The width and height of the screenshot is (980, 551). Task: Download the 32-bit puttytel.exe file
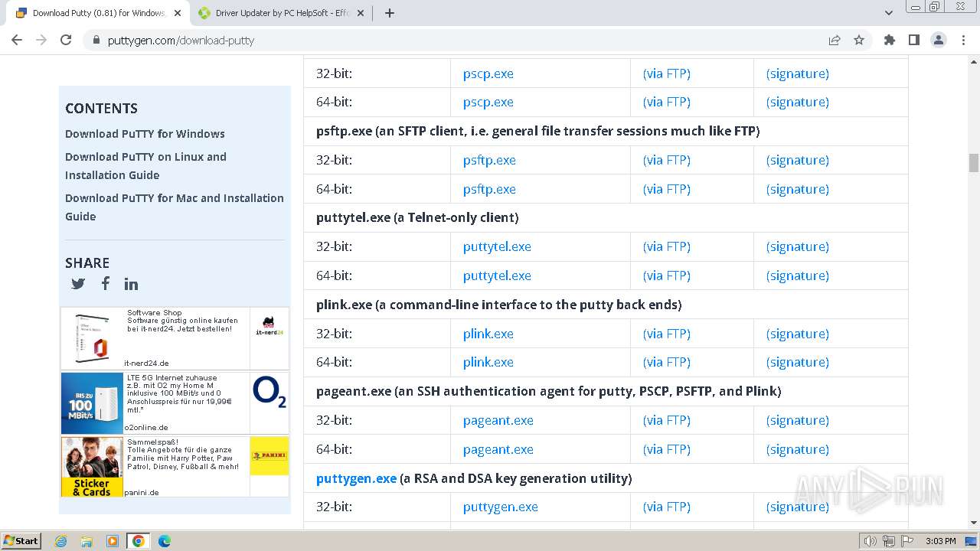pos(497,246)
